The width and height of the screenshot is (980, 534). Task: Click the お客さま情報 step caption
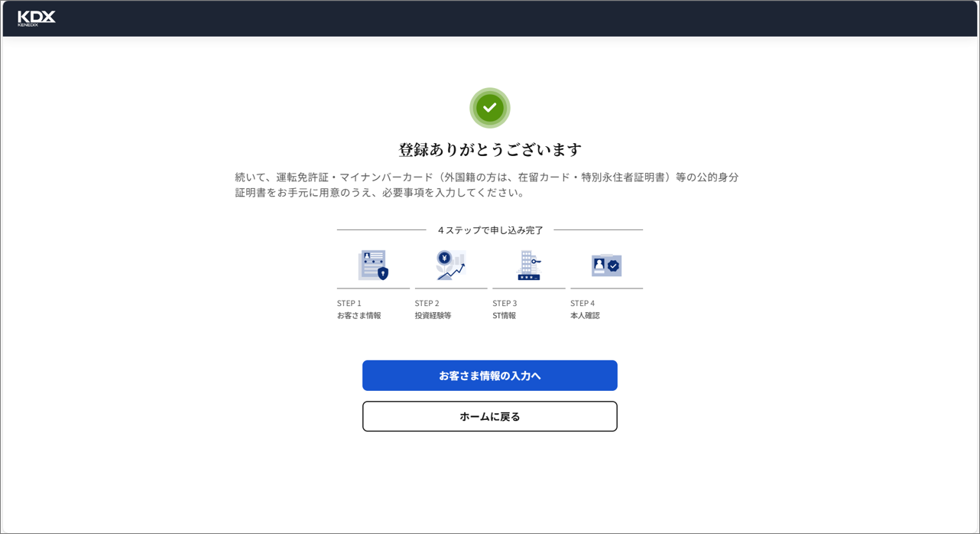(x=359, y=315)
